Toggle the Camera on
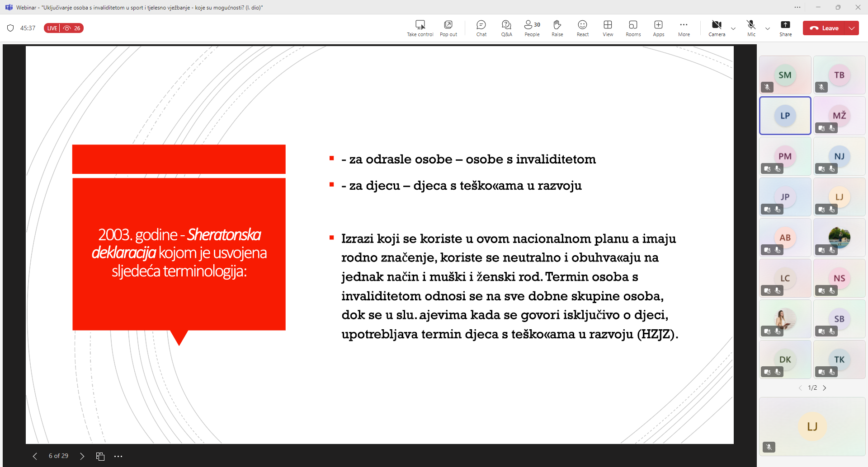 click(x=717, y=28)
